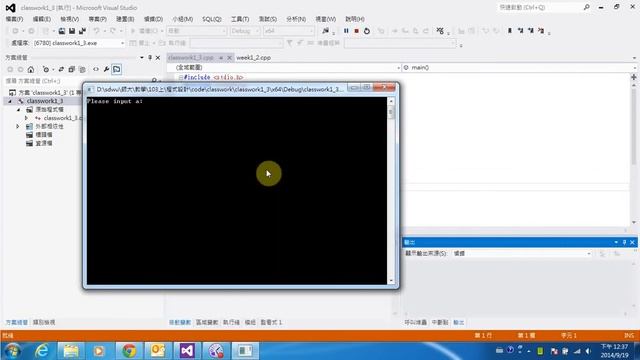The width and height of the screenshot is (640, 360).
Task: Clear bookmarks via toolbar icon
Action: [541, 31]
